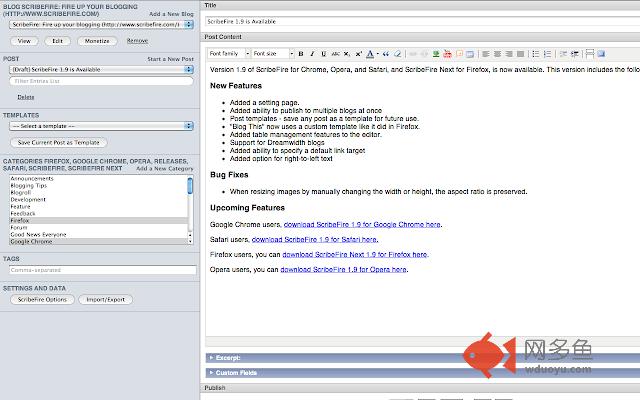This screenshot has width=640, height=400.
Task: Insert a YouTube video via the toolbar icon
Action: click(x=447, y=53)
